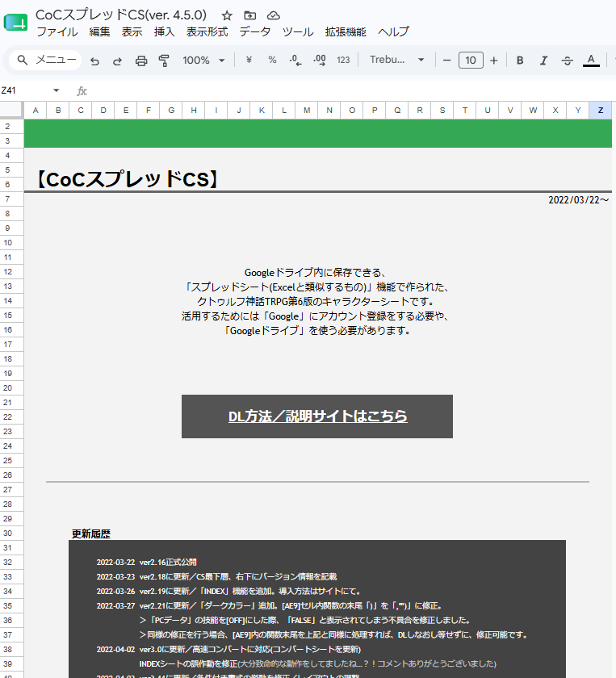Increase decimal places button
Screen dimensions: 616x678
point(319,60)
